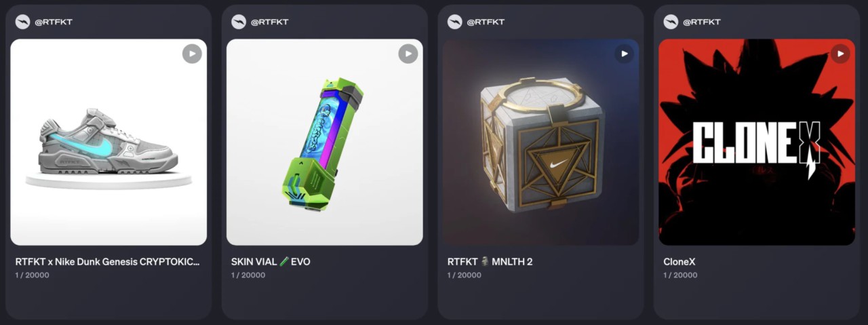Click the RTFKT MNLTH 2 title

(490, 262)
